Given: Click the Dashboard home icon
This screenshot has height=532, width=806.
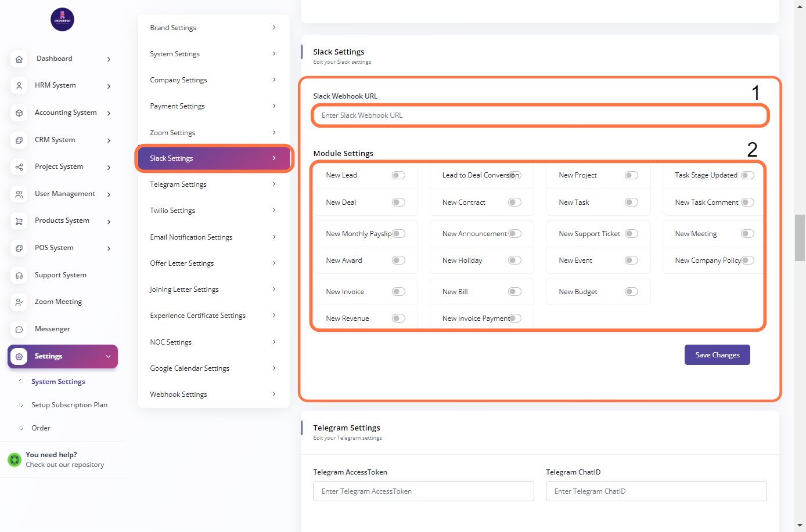Looking at the screenshot, I should click(19, 59).
